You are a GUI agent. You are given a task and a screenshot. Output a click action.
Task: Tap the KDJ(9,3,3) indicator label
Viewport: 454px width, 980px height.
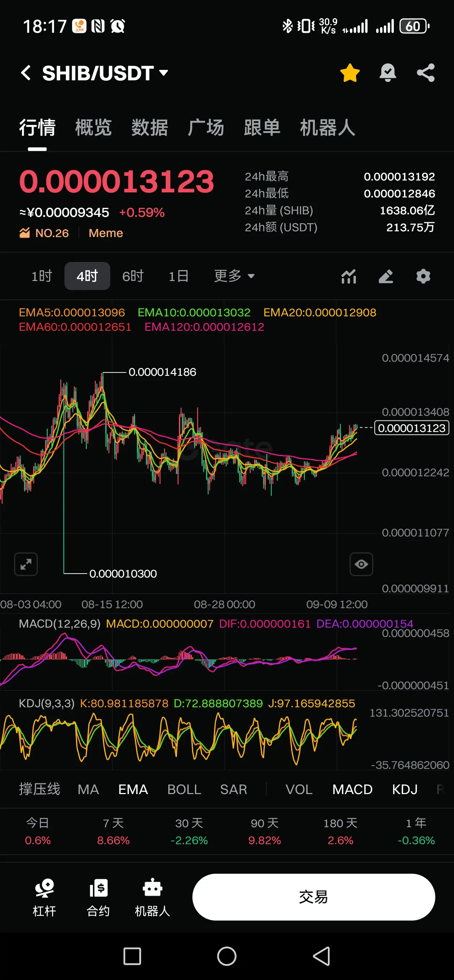(x=47, y=703)
